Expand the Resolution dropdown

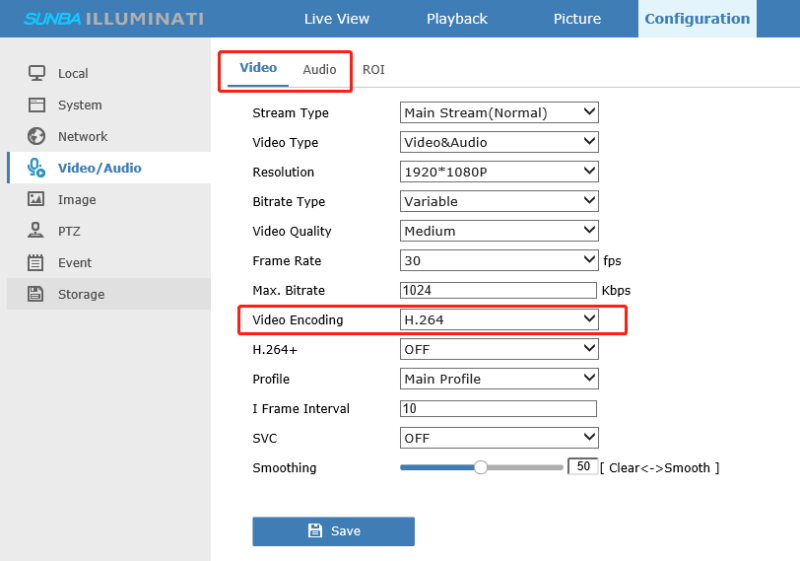point(498,172)
